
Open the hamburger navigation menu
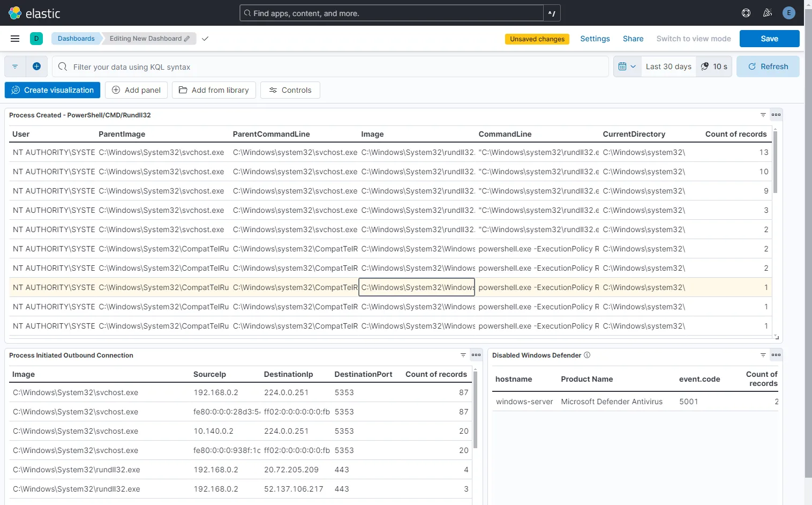tap(15, 39)
